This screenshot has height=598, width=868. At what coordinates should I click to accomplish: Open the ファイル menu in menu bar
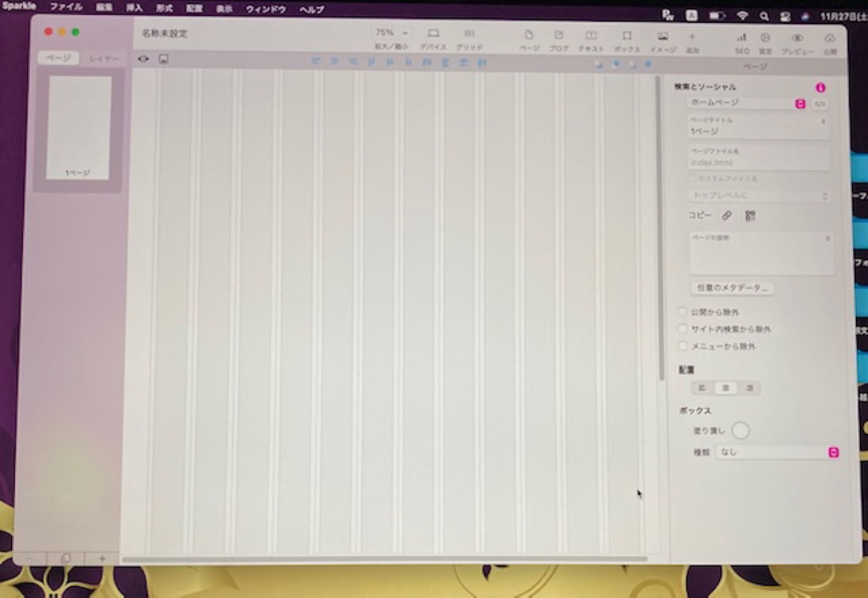click(66, 7)
